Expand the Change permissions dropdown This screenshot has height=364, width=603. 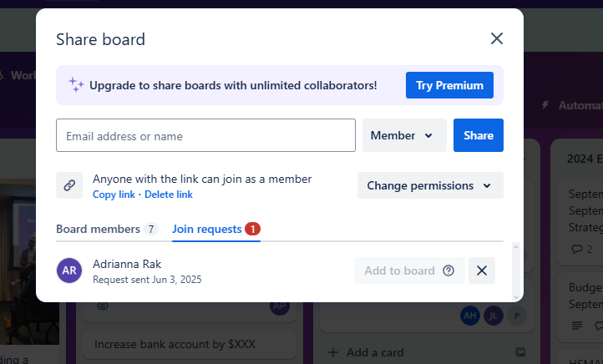[x=430, y=185]
